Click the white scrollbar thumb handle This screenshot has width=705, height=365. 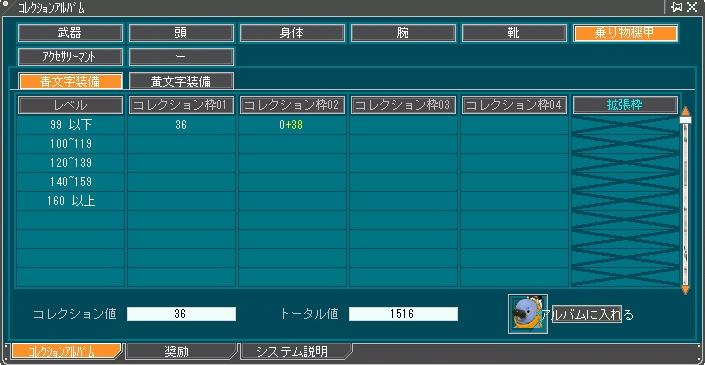pyautogui.click(x=685, y=120)
